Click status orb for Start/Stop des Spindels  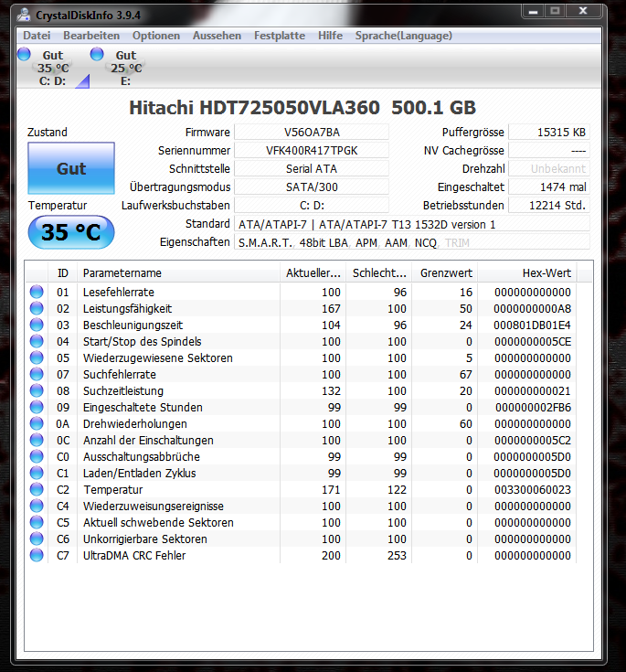pos(37,341)
